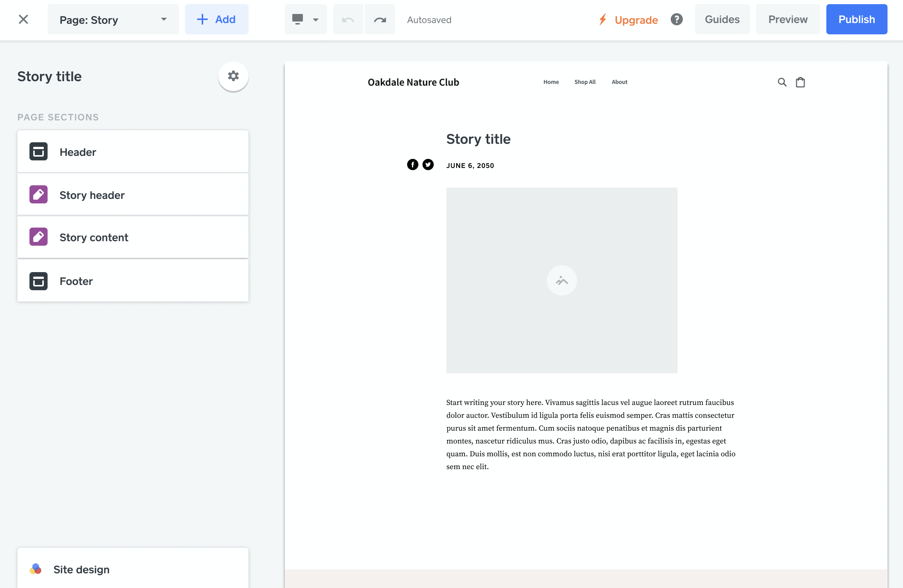Click the Upgrade link

pos(636,20)
